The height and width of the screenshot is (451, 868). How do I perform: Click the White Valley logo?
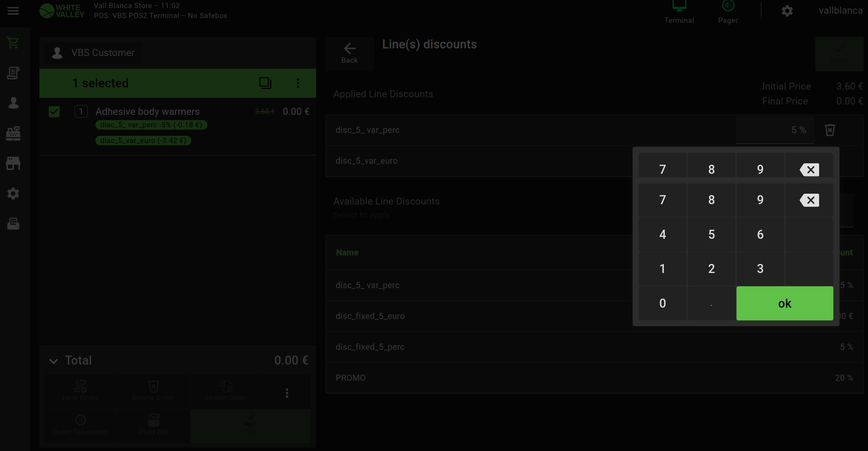click(62, 11)
